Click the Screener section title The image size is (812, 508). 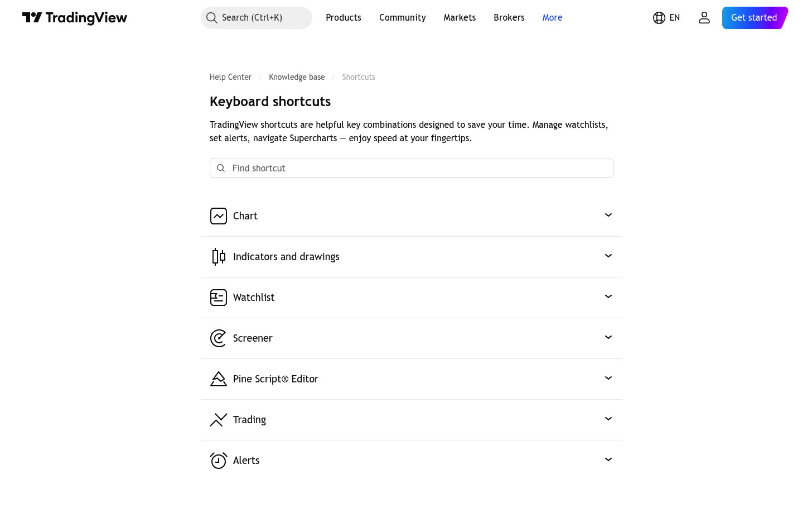point(253,338)
